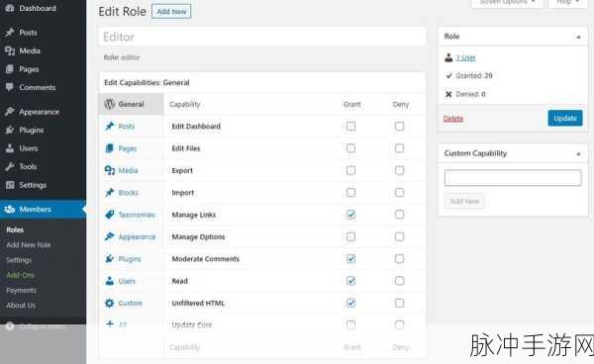Click the Posts pin icon in admin menu
Screen dimensions: 594x364
pyautogui.click(x=10, y=33)
